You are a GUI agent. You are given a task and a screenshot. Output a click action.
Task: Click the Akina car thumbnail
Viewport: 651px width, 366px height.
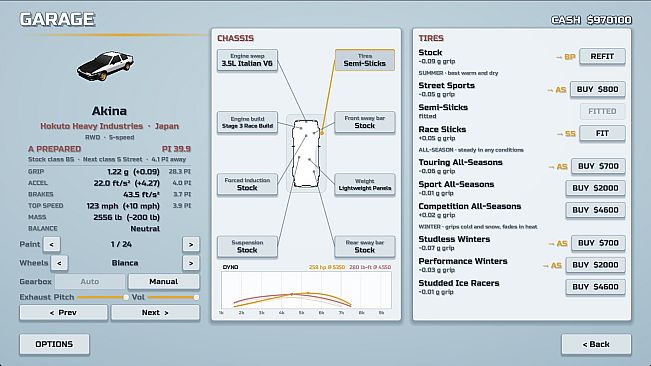pos(105,65)
